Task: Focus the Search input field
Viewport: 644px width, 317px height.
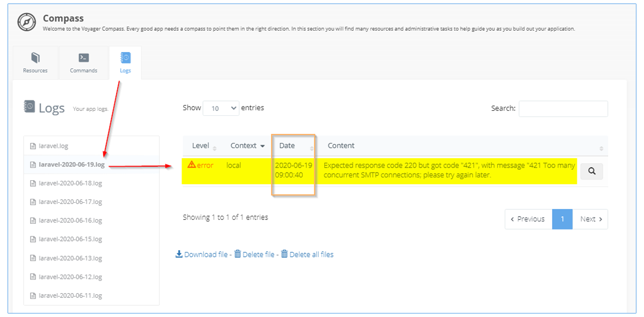Action: tap(563, 108)
